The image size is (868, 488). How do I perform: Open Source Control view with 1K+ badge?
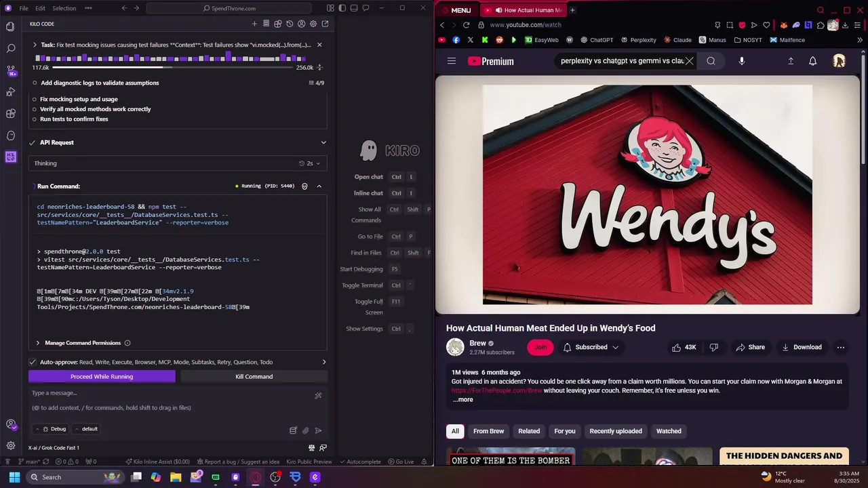10,70
